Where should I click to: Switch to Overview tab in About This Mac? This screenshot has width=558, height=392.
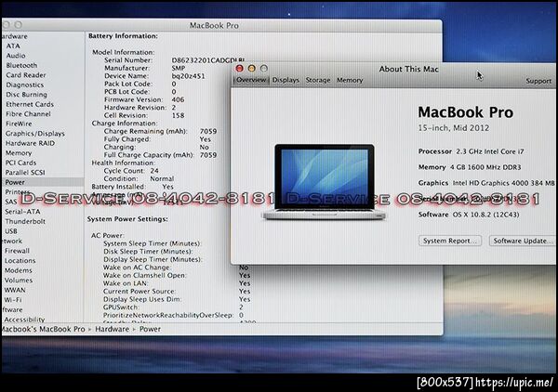[x=251, y=80]
